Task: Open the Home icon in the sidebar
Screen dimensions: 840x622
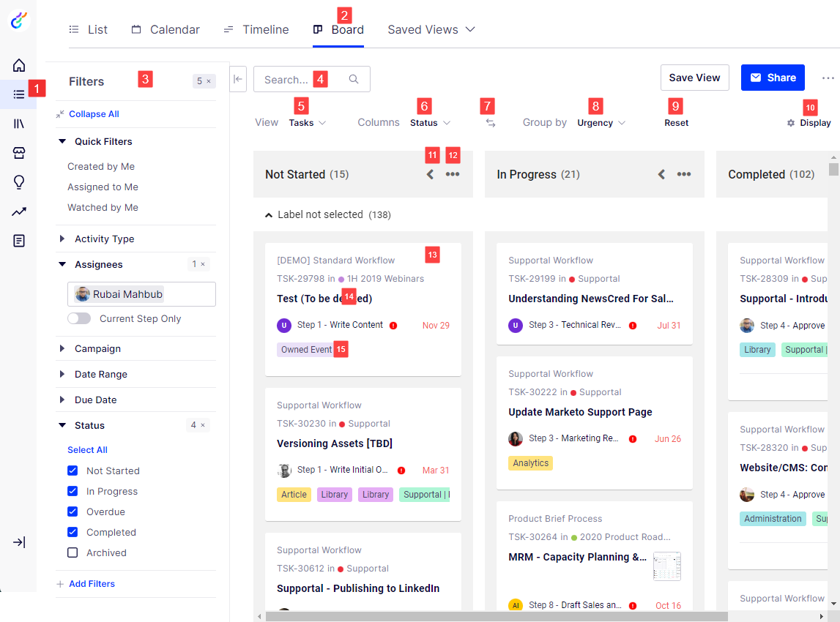Action: pyautogui.click(x=19, y=65)
